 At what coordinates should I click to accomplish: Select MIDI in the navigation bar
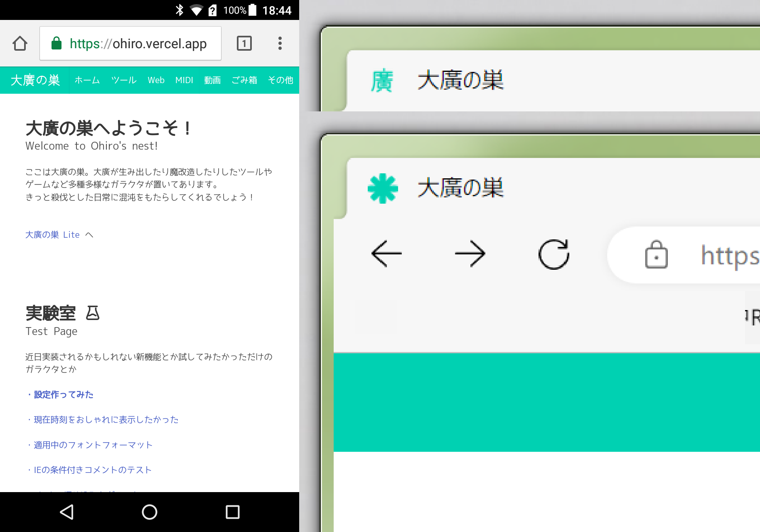click(184, 80)
